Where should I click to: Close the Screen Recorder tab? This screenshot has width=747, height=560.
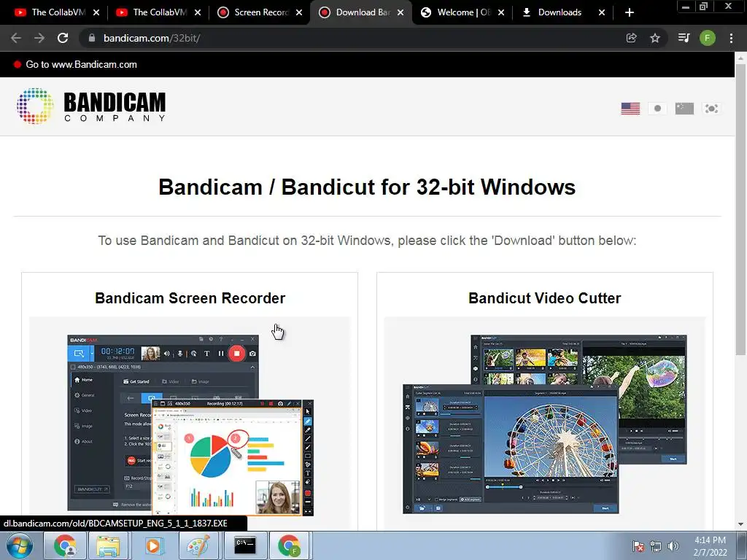tap(298, 12)
